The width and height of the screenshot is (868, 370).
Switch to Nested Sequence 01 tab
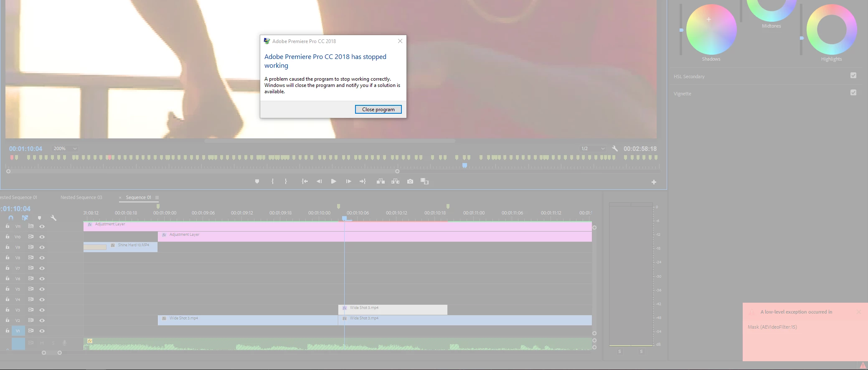tap(18, 197)
